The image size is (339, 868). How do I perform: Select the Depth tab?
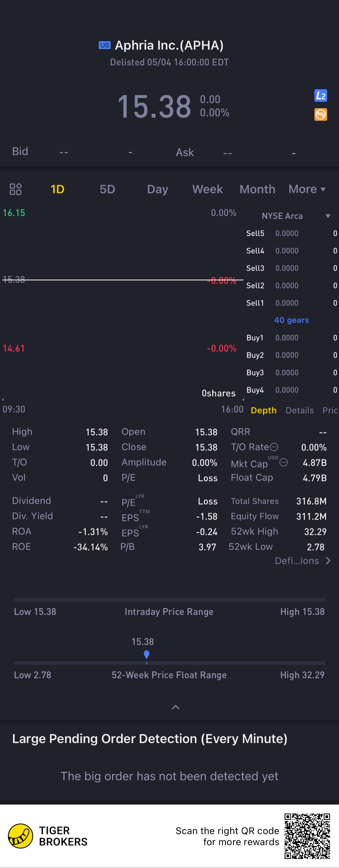pos(263,410)
